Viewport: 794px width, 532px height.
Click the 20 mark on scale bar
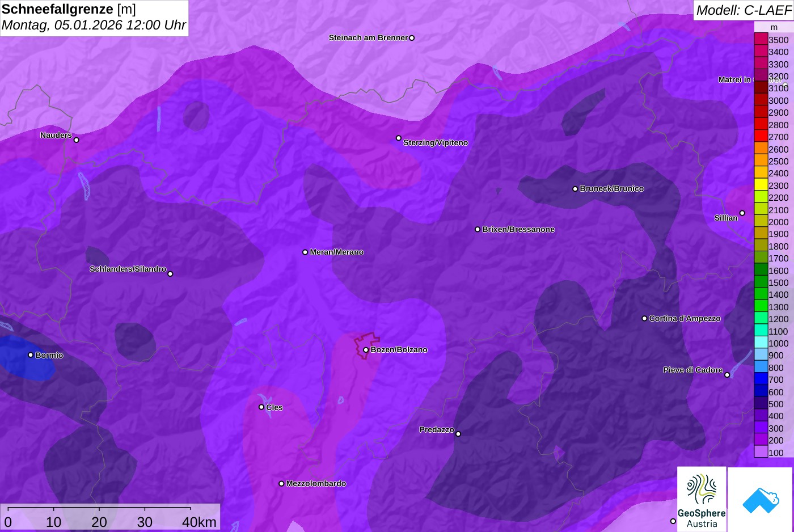point(99,522)
